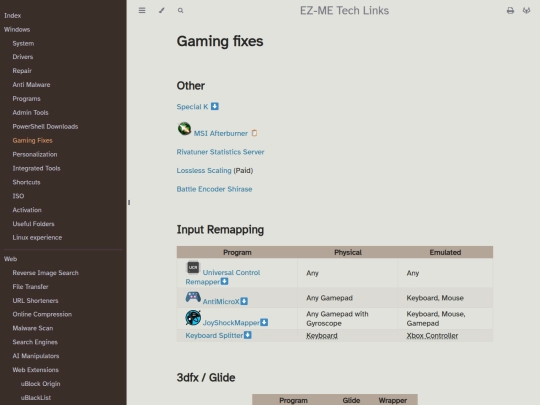This screenshot has width=540, height=405.
Task: Click the Input Remapping section heading
Action: pos(220,229)
